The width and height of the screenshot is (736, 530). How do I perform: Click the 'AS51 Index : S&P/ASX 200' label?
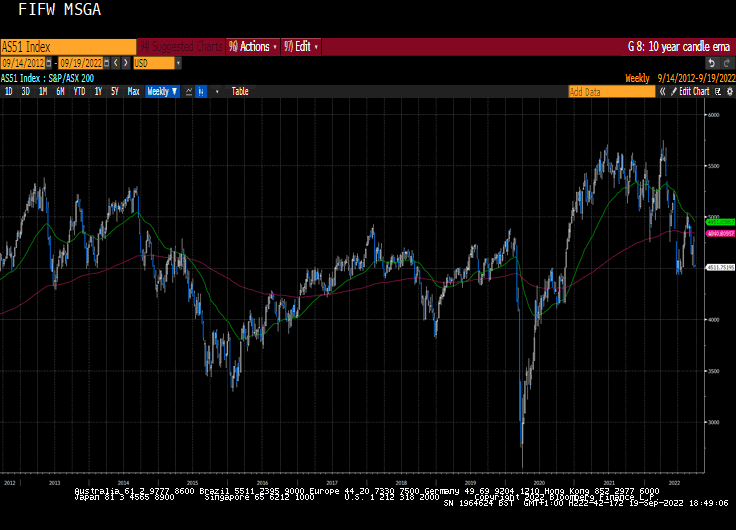coord(47,78)
